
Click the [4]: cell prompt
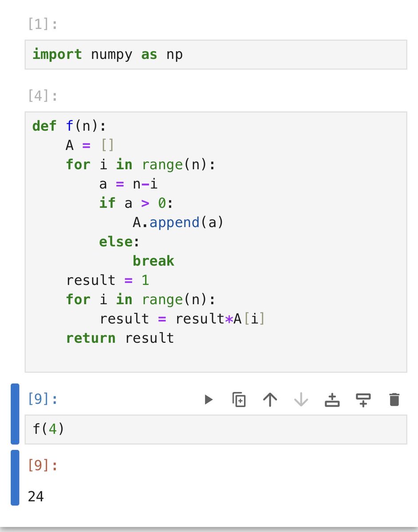pos(43,95)
